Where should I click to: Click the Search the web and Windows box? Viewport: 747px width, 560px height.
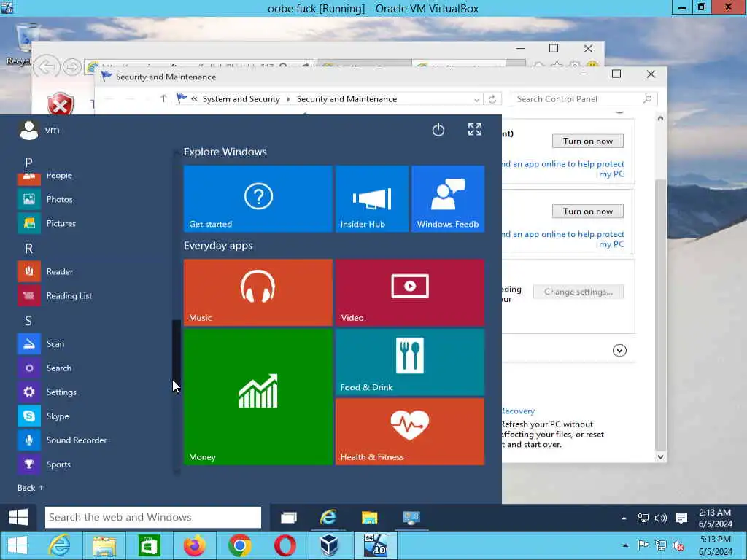tap(153, 517)
